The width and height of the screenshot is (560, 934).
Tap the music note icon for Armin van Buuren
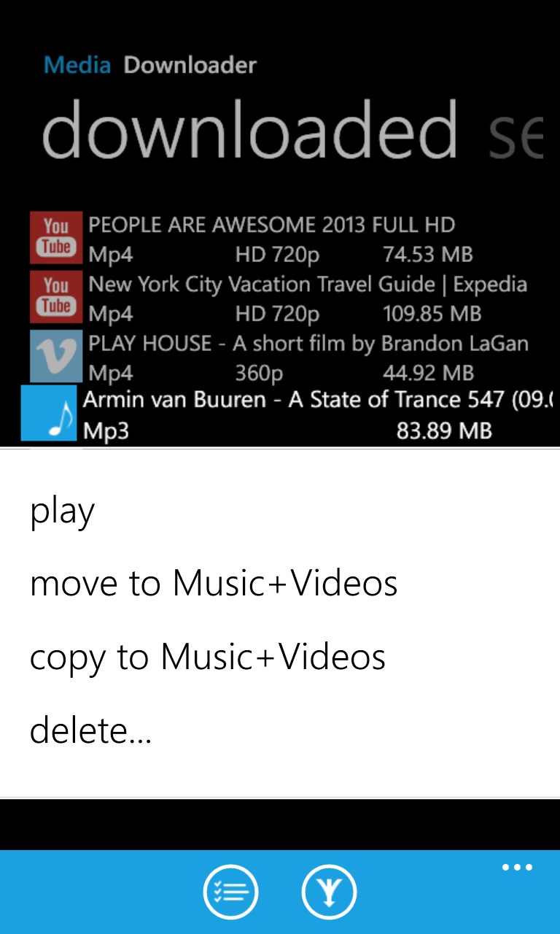coord(49,413)
